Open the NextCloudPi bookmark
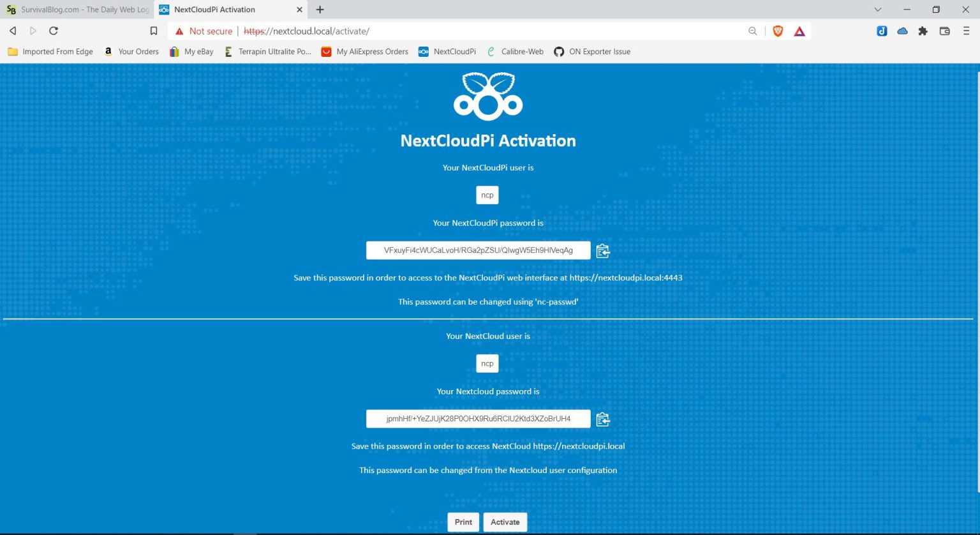The width and height of the screenshot is (980, 535). coord(447,52)
